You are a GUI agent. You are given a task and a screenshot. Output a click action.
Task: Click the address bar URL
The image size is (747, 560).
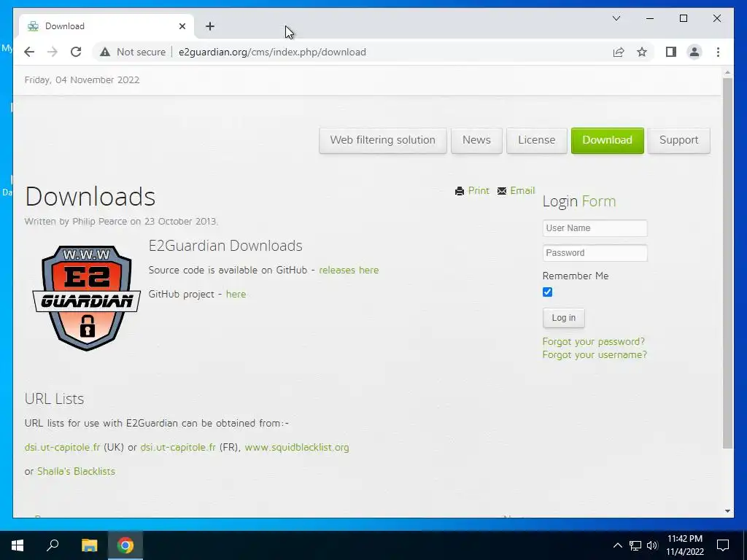(x=273, y=52)
